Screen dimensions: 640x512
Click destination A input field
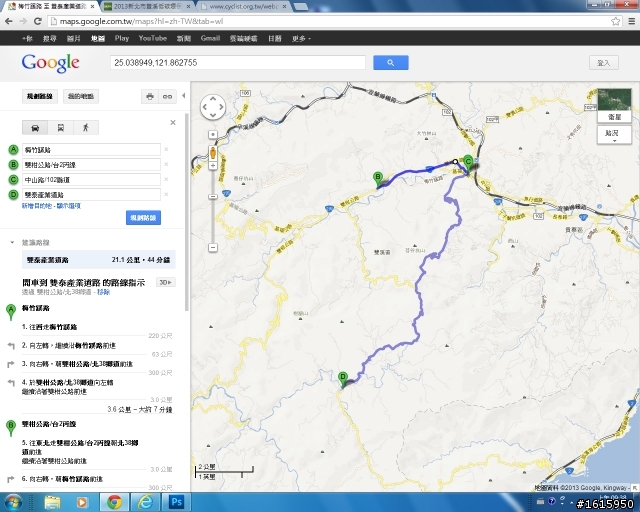pos(91,150)
